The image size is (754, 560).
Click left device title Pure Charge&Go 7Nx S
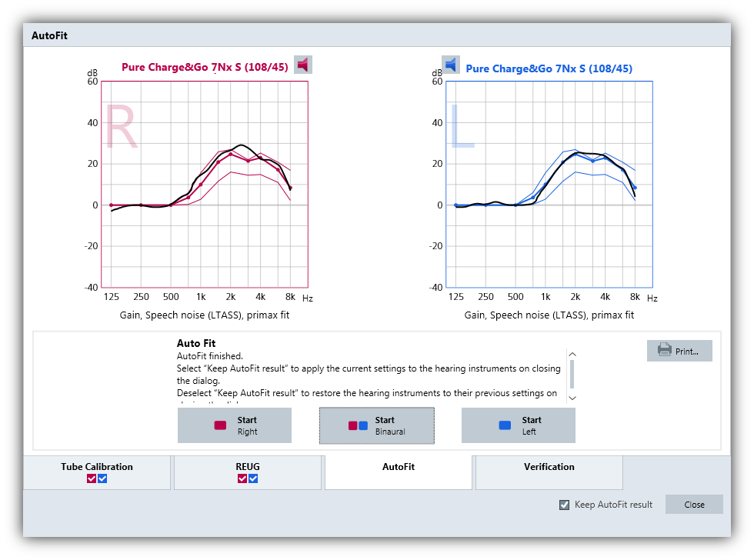(x=549, y=68)
